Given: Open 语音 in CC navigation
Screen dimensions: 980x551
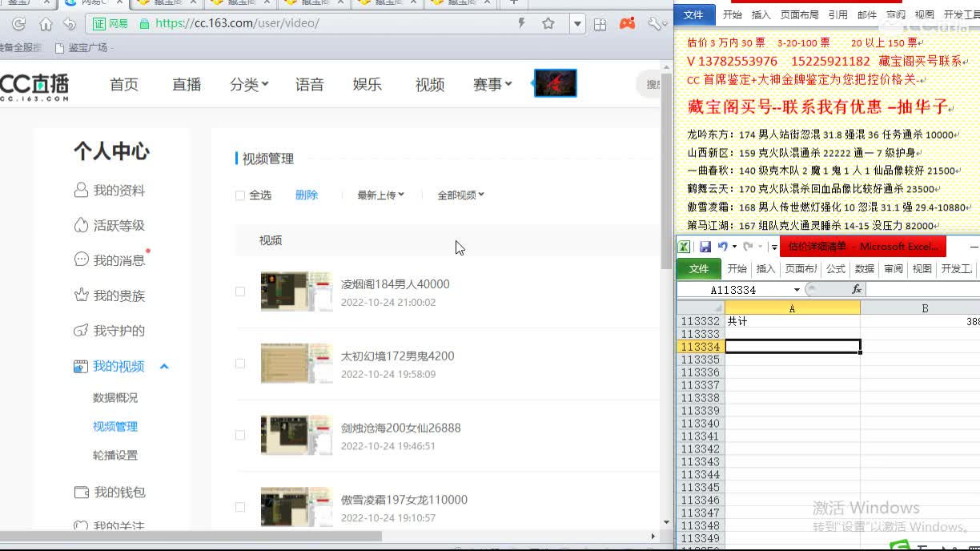Looking at the screenshot, I should click(309, 84).
